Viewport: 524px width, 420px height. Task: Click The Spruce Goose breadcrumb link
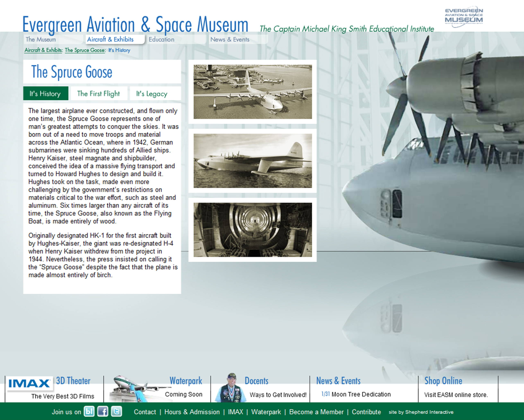(x=85, y=50)
